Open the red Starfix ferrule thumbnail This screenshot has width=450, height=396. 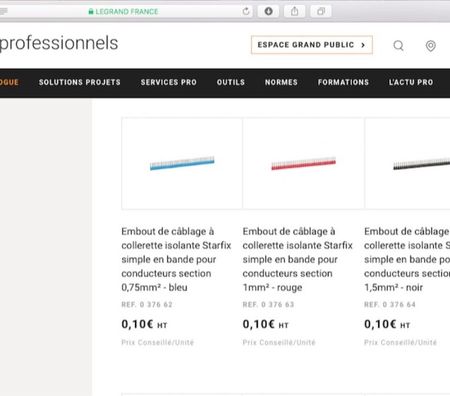point(303,163)
